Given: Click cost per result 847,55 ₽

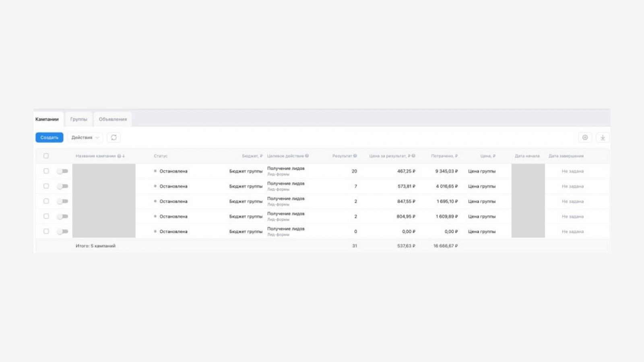Looking at the screenshot, I should point(406,202).
